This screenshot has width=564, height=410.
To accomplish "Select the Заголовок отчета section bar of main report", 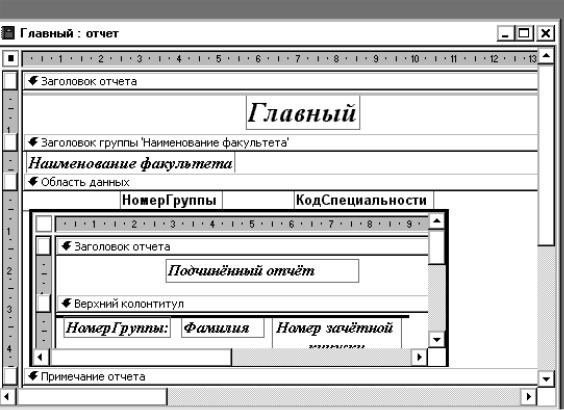I will [x=281, y=81].
